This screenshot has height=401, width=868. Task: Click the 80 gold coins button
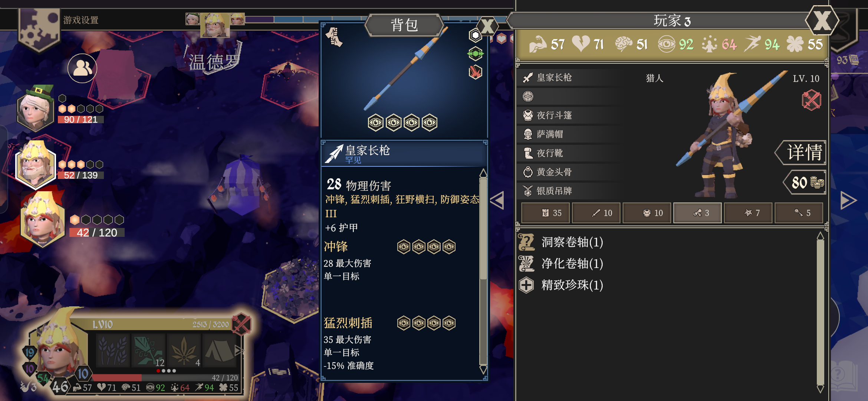coord(805,182)
